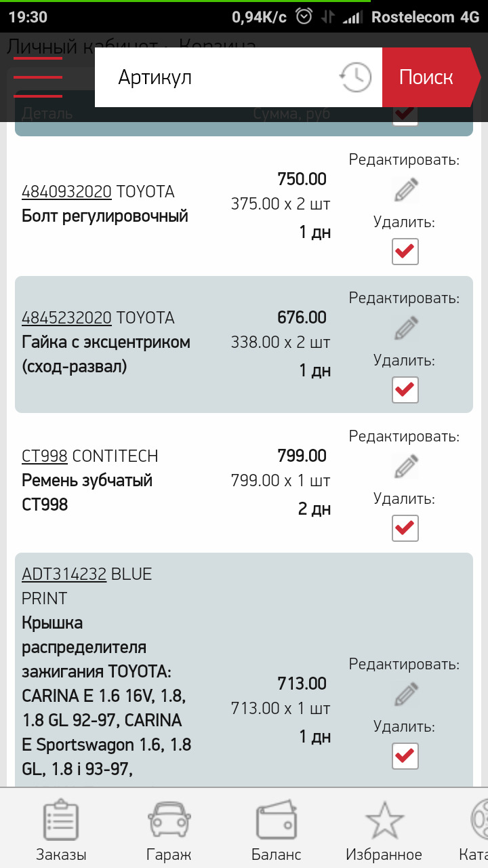Uncheck delete for Болт регулировочный
This screenshot has height=868, width=488.
click(x=405, y=252)
